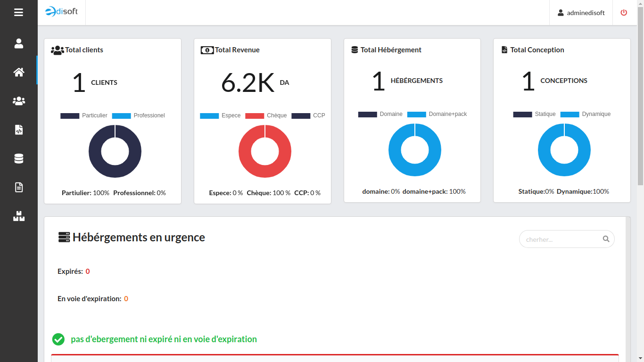This screenshot has height=362, width=644.
Task: Click the Edisoft logo
Action: (x=62, y=12)
